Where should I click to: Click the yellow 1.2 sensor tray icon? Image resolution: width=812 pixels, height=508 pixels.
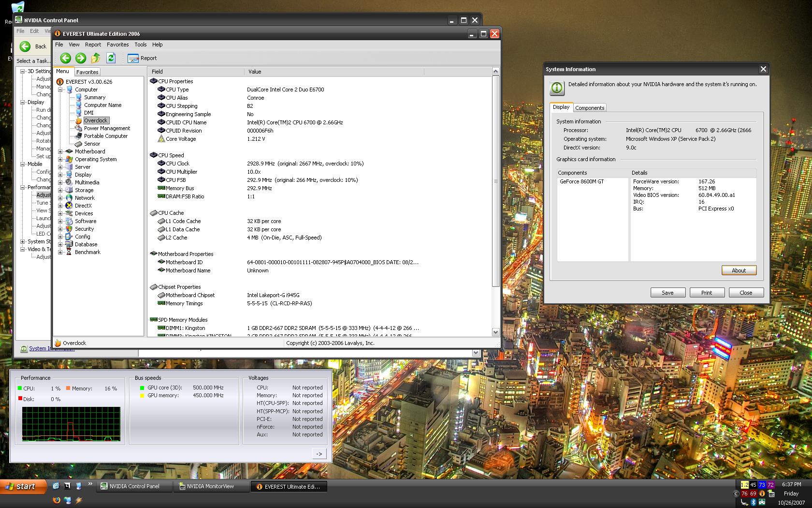tap(744, 485)
